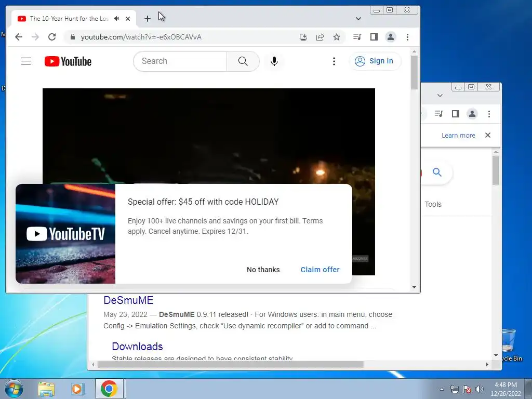
Task: Go to the YouTube home logo
Action: click(x=68, y=61)
